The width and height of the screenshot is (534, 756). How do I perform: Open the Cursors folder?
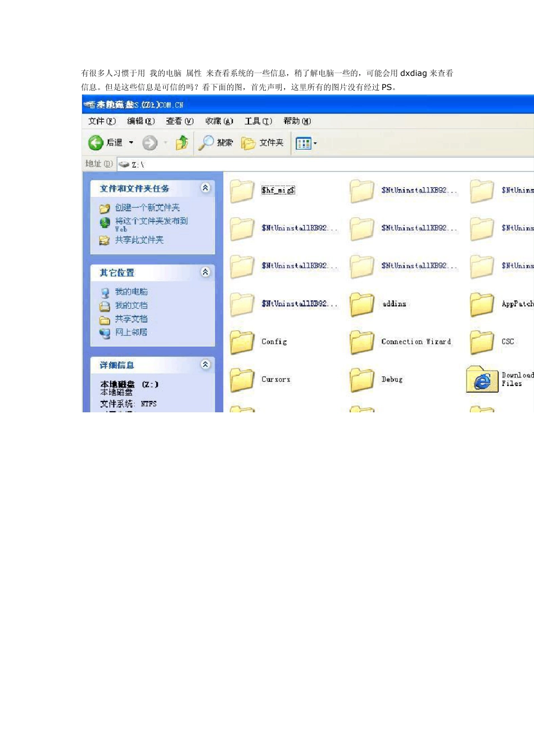tap(242, 380)
